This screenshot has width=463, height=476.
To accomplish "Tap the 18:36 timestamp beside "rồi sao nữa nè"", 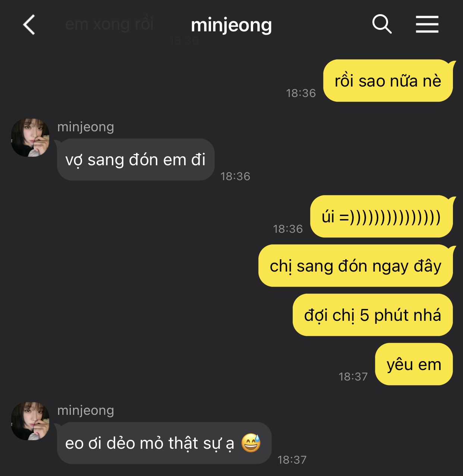I will click(x=301, y=93).
